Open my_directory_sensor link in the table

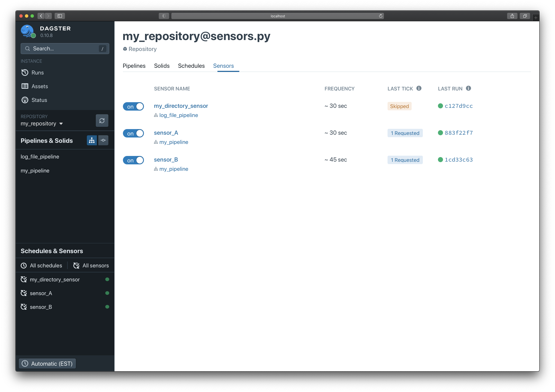[181, 106]
